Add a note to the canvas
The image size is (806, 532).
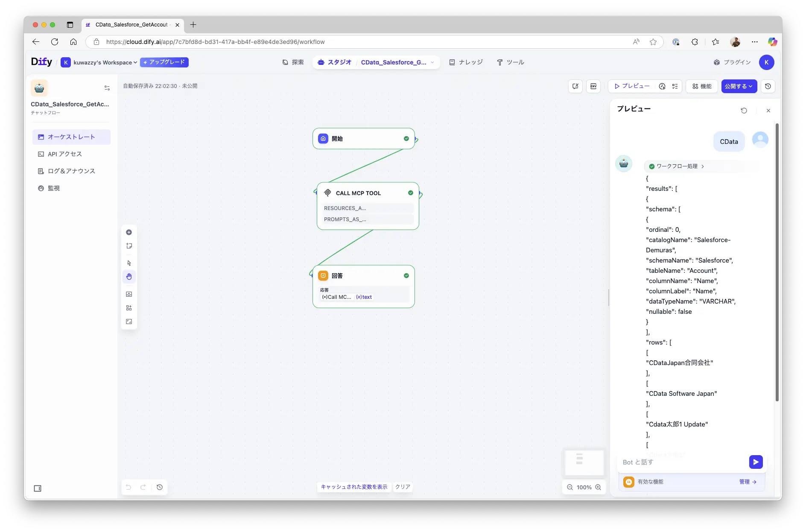(129, 246)
